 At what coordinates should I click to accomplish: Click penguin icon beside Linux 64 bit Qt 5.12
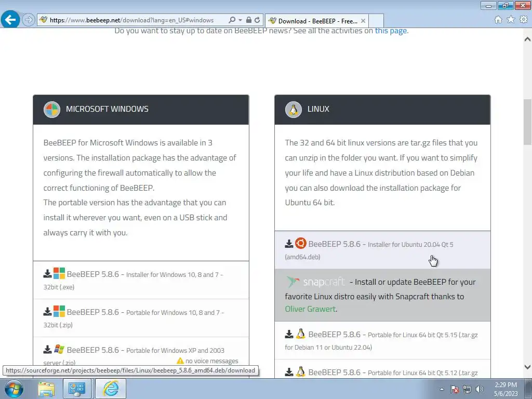(301, 372)
